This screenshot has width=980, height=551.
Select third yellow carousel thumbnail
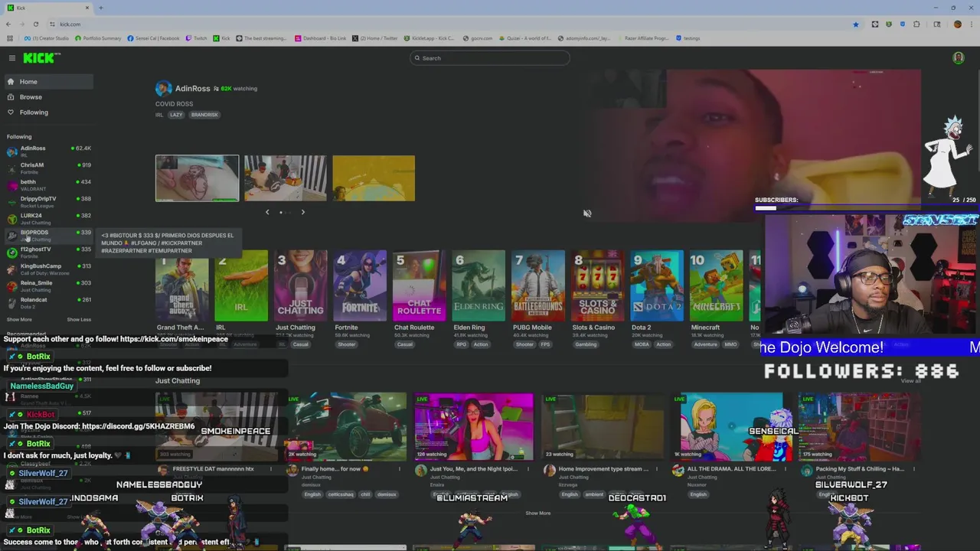click(374, 178)
